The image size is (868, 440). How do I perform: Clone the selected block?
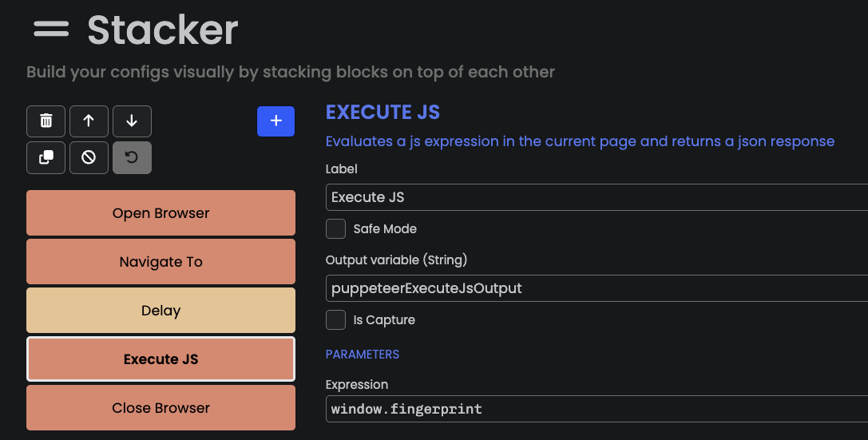[46, 157]
